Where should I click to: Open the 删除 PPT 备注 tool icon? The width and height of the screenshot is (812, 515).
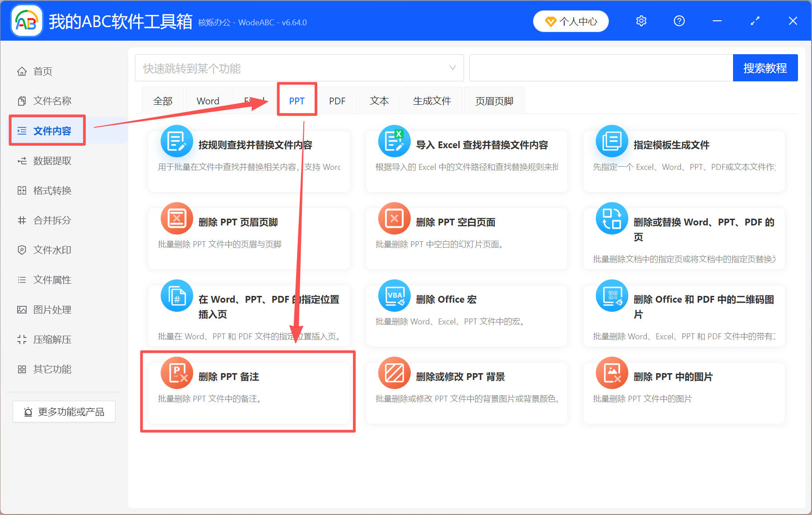coord(177,373)
